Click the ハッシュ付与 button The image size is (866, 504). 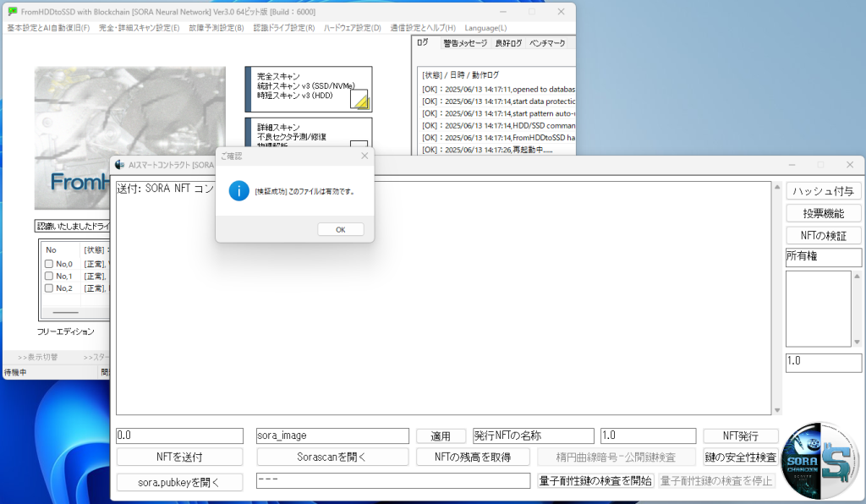824,191
